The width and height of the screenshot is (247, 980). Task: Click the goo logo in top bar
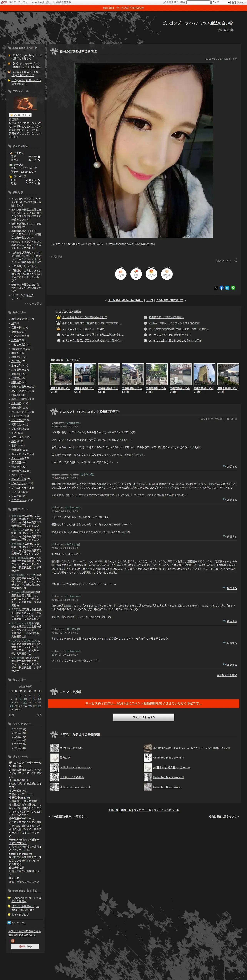coord(4,2)
